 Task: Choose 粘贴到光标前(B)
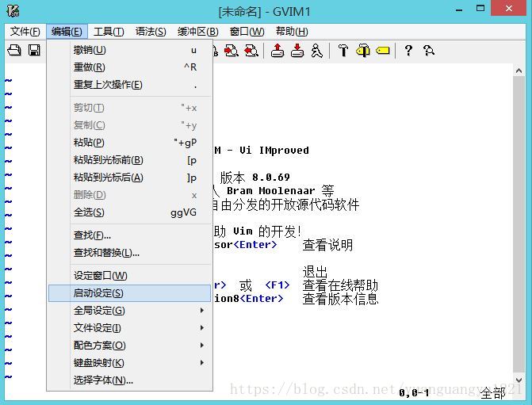tap(129, 160)
